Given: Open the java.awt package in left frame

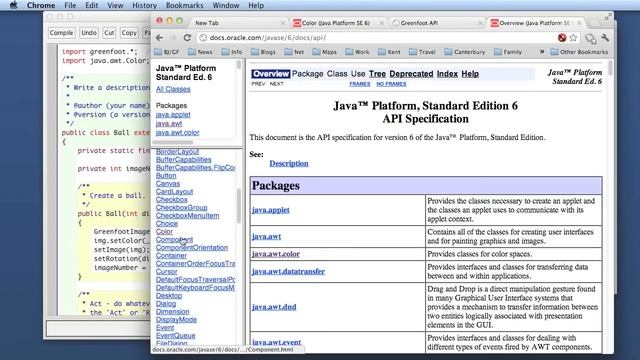Looking at the screenshot, I should coord(169,124).
